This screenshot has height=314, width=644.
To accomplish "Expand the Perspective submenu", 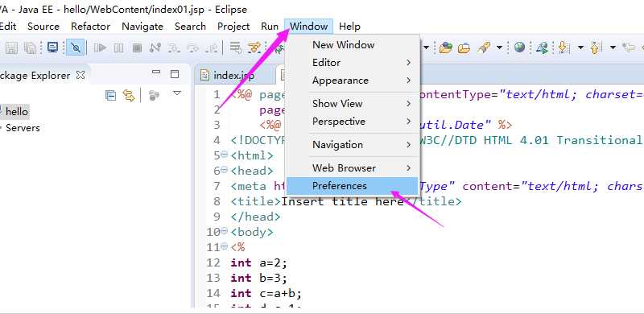I will 352,122.
